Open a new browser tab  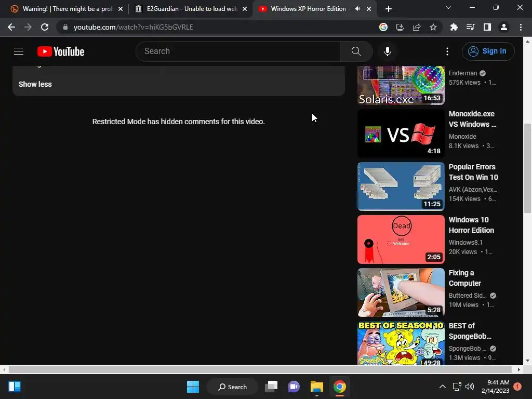[x=389, y=9]
